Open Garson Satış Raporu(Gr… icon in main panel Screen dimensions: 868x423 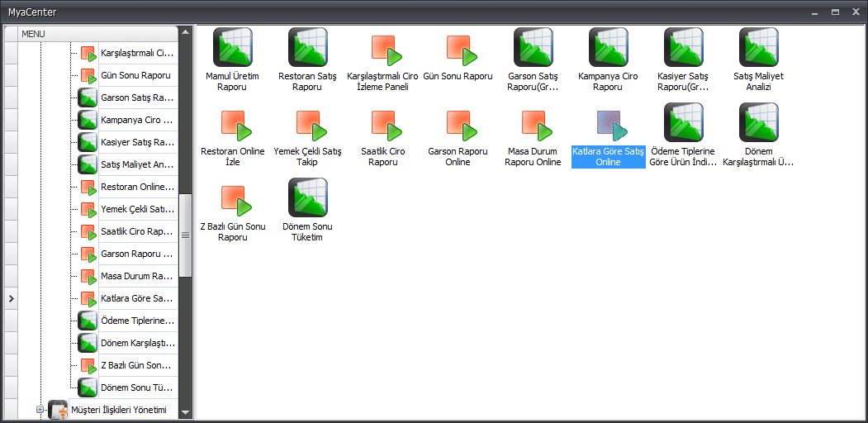(x=533, y=47)
